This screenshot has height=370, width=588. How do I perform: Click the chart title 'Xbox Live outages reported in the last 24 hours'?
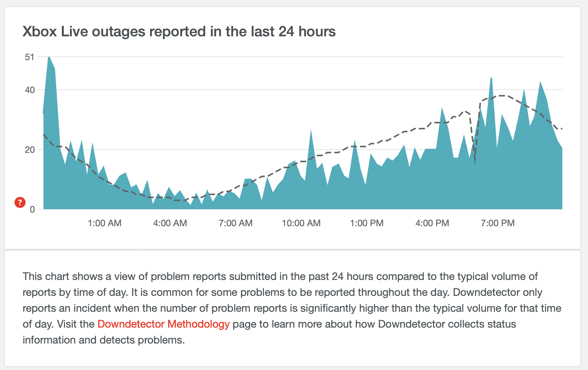179,31
